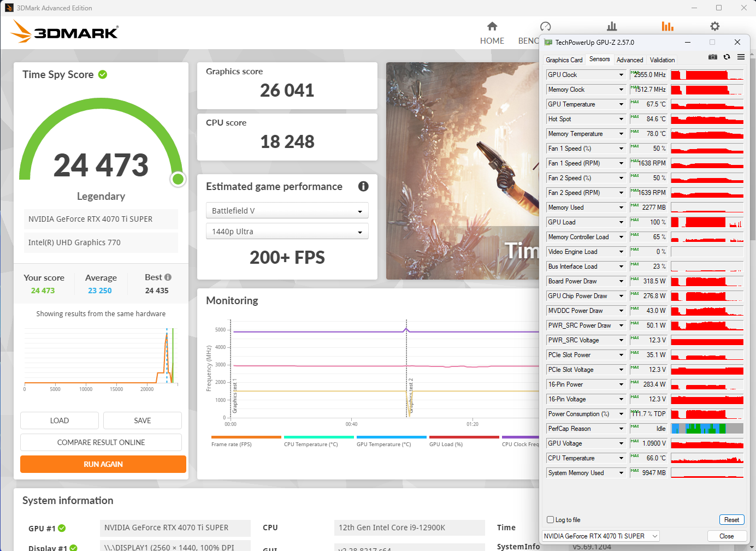Open the 3DMark settings gear icon
This screenshot has height=551, width=756.
714,26
